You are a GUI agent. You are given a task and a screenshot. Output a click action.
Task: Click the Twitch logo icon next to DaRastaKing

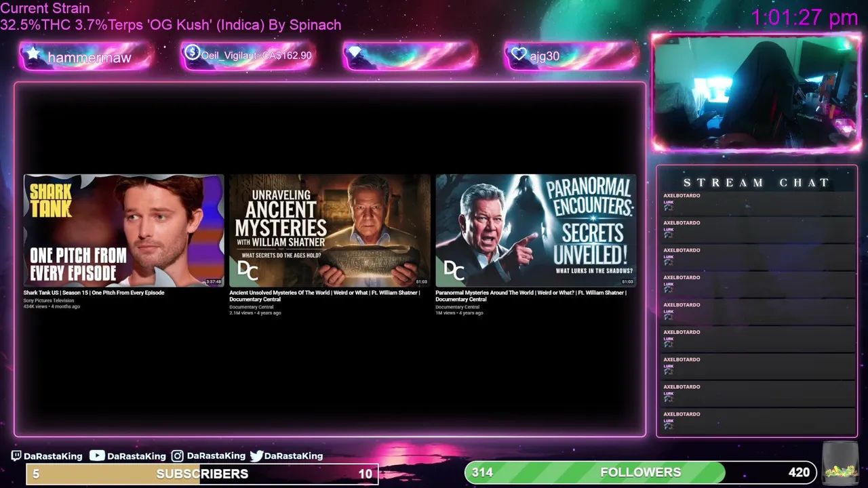coord(16,455)
